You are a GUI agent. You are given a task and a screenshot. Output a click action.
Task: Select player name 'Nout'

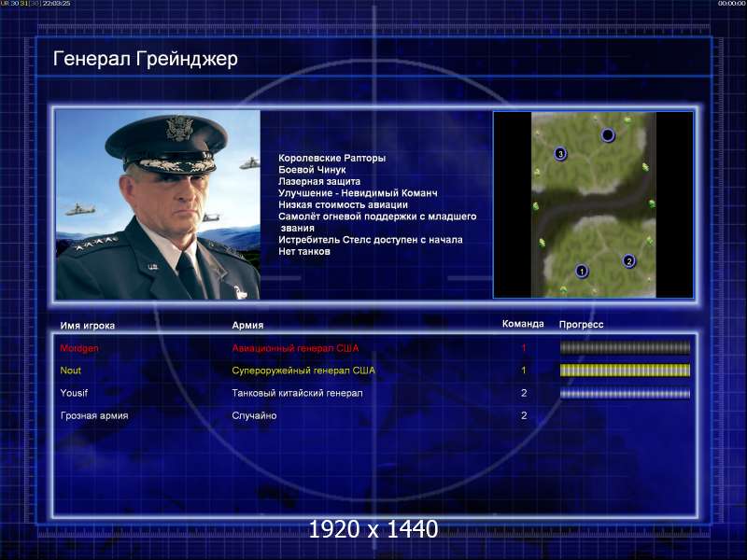coord(71,371)
